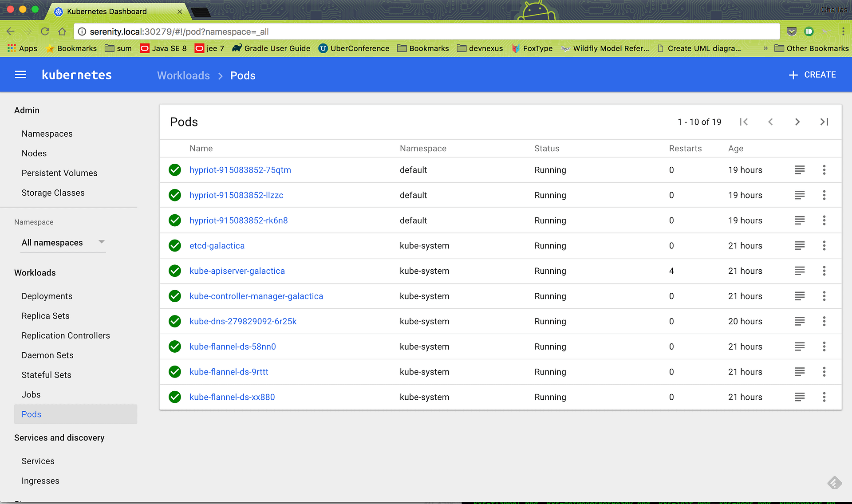This screenshot has height=504, width=852.
Task: Click the Name column header
Action: (x=201, y=149)
